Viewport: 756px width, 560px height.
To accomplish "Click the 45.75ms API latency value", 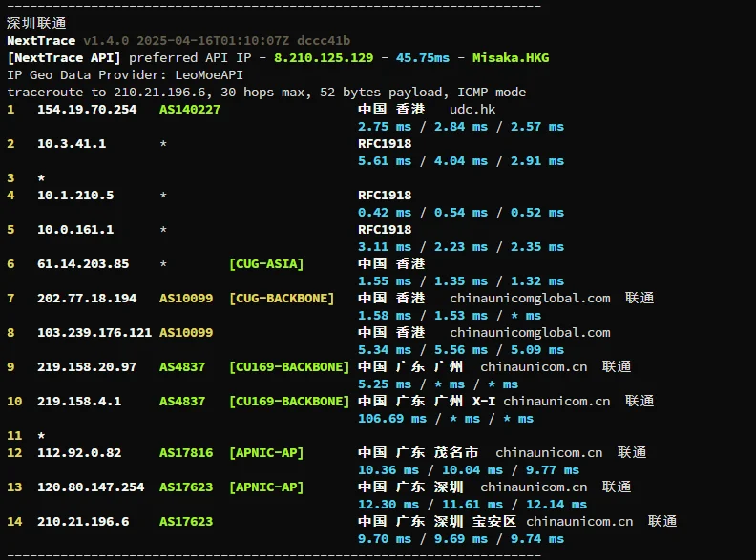I will pos(422,58).
